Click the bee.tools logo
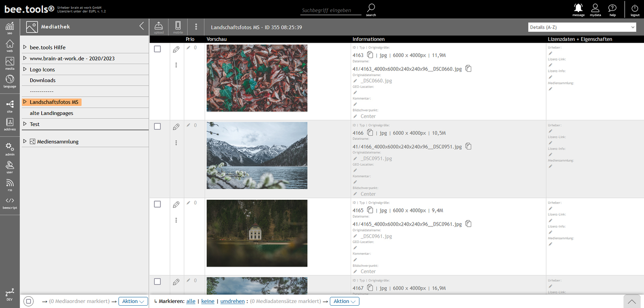The image size is (644, 308). (x=29, y=9)
